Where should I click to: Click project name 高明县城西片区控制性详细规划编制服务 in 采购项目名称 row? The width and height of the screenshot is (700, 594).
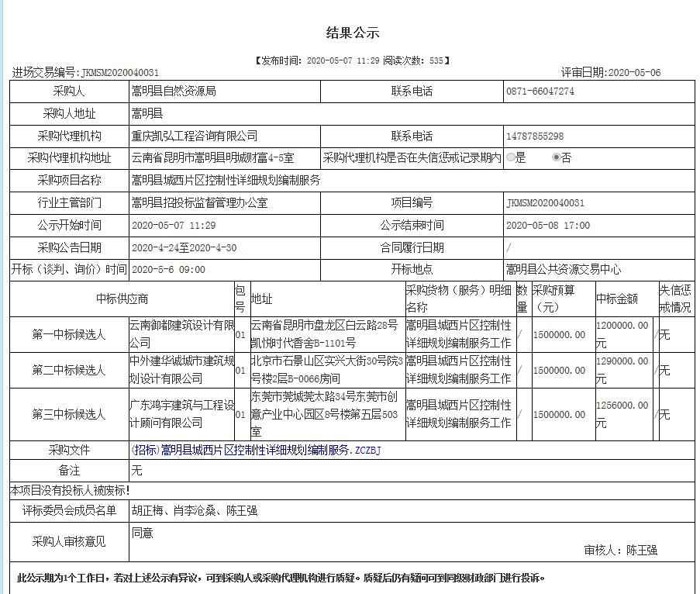[226, 181]
